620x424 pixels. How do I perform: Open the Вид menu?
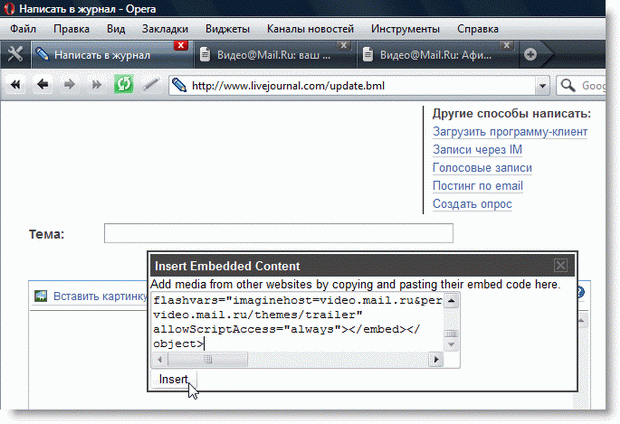click(x=116, y=29)
